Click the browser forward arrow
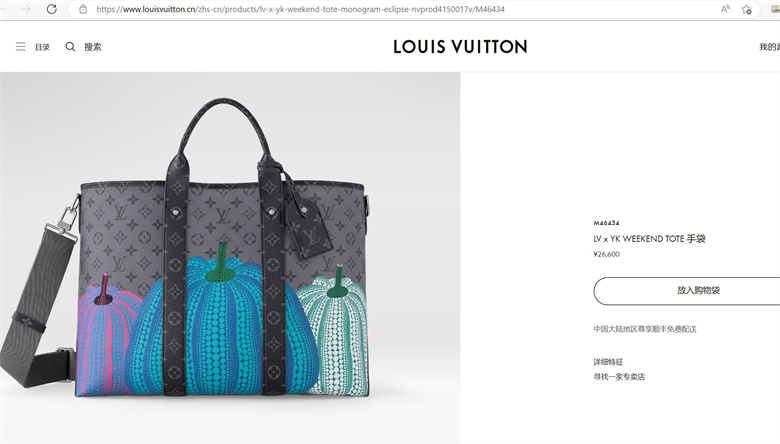 [x=26, y=9]
